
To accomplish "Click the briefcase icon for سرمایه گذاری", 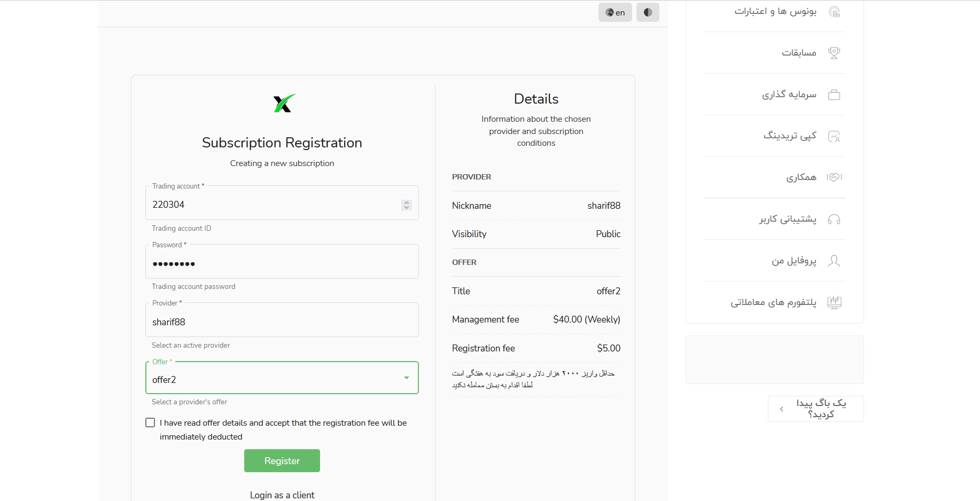I will (x=834, y=94).
